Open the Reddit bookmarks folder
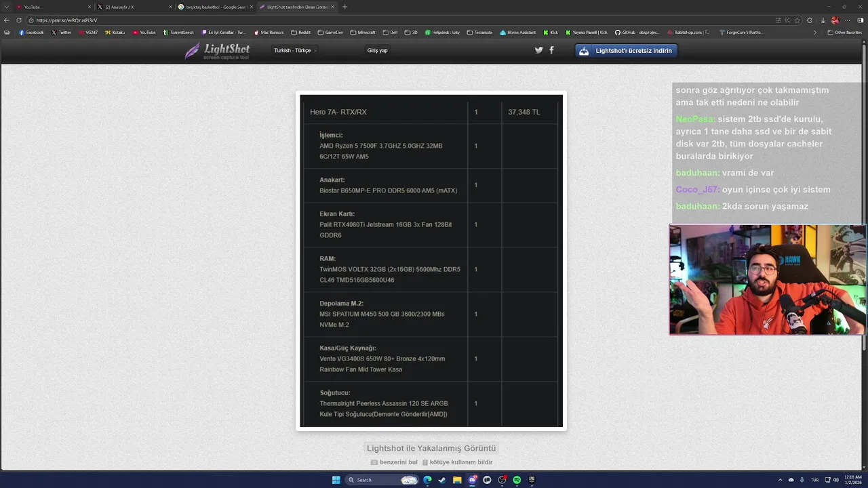 300,32
